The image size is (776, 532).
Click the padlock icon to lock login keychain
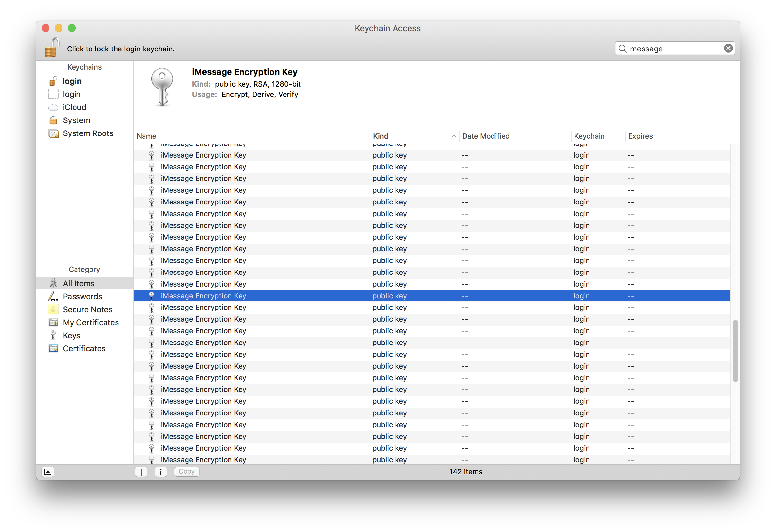pyautogui.click(x=52, y=48)
